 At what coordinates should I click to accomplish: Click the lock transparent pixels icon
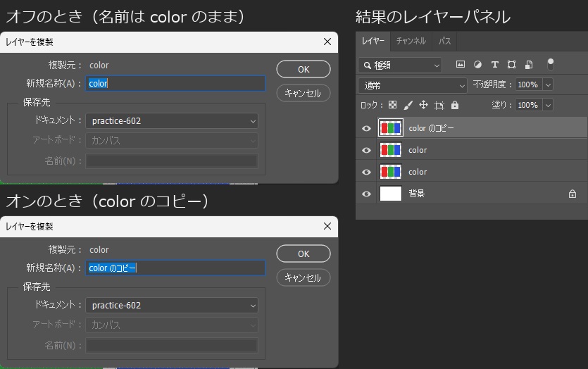[392, 105]
